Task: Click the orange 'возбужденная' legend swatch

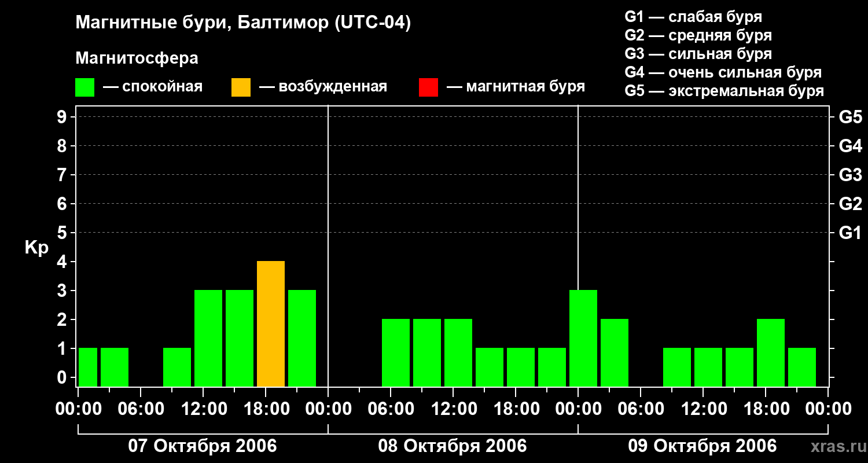Action: pos(241,87)
